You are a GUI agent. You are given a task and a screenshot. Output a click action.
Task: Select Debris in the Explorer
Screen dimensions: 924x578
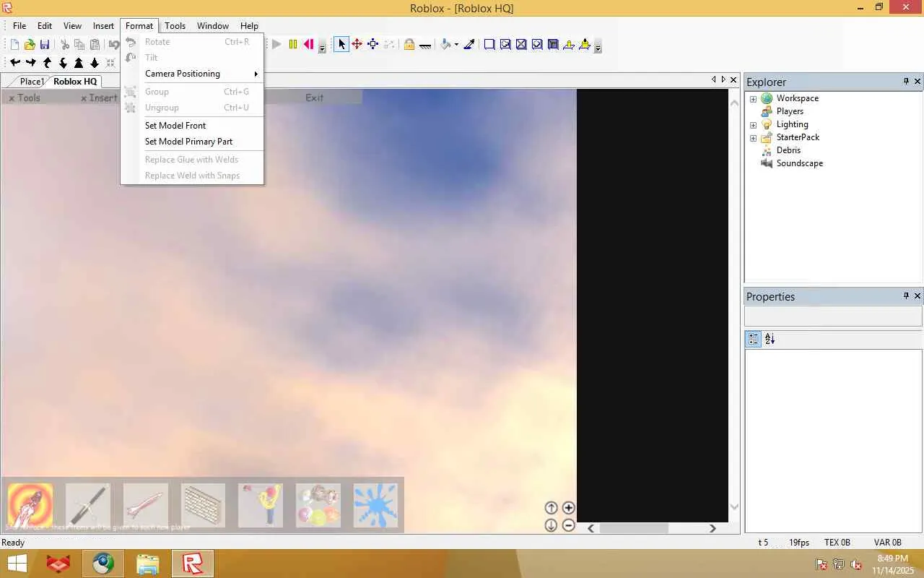pyautogui.click(x=788, y=150)
